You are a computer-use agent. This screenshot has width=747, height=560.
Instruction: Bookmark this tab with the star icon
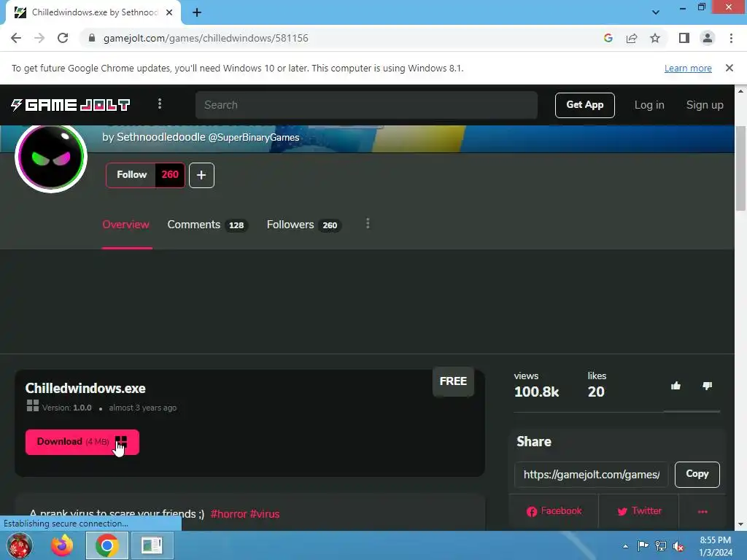655,38
